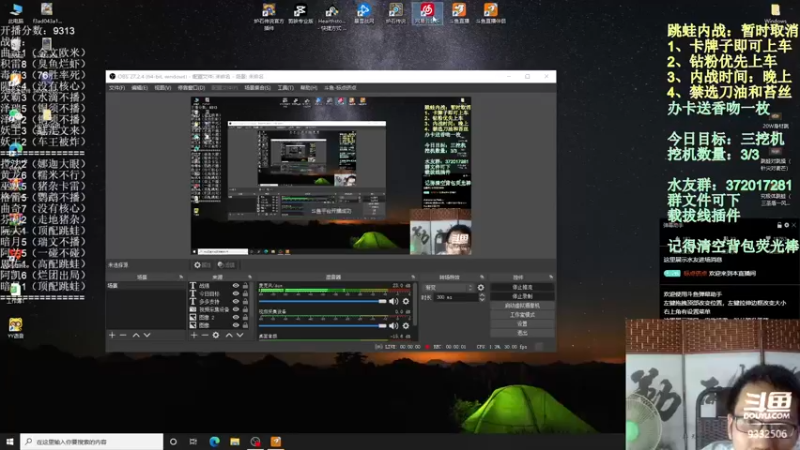Open source properties gear in Sources toolbar
This screenshot has width=800, height=450.
[216, 335]
